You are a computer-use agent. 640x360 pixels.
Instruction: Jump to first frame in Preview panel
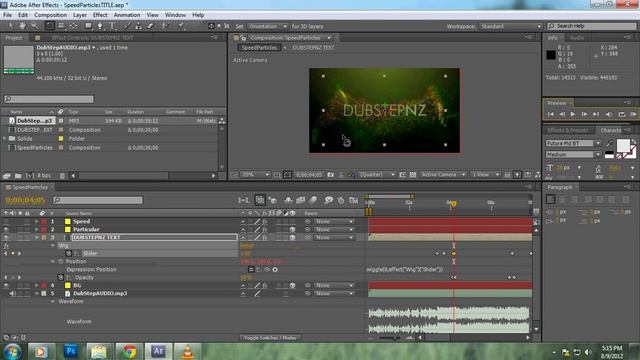551,114
